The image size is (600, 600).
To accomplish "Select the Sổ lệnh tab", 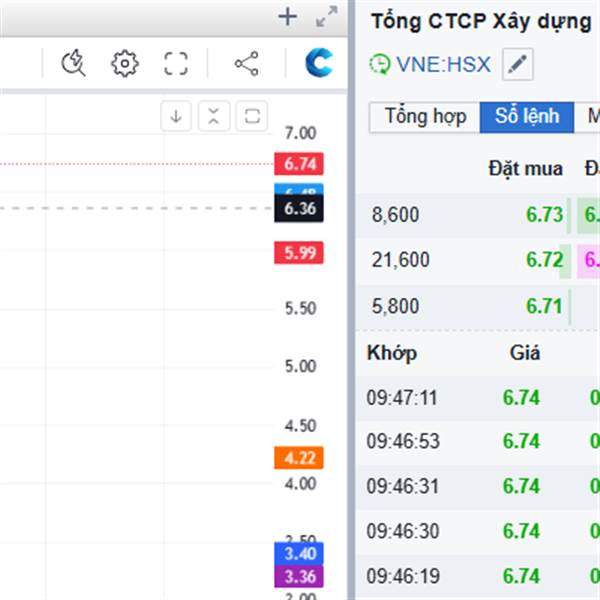I will click(527, 117).
